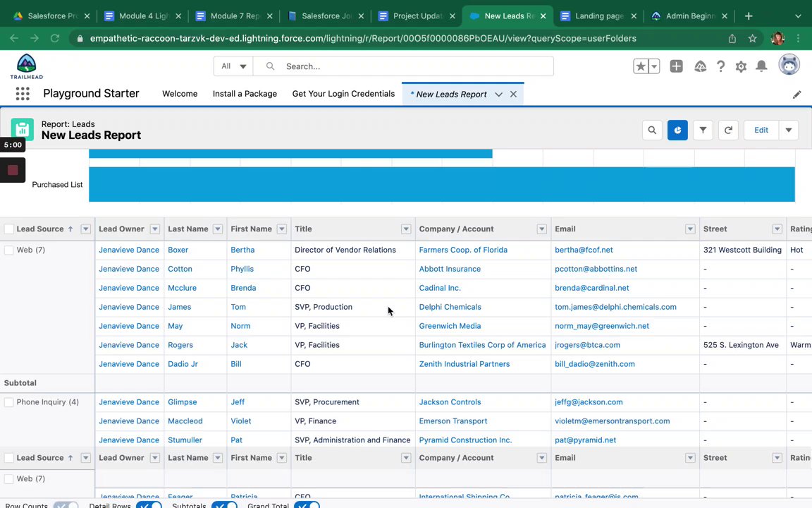Edit navigation items with pencil icon
Image resolution: width=812 pixels, height=508 pixels.
[x=797, y=95]
